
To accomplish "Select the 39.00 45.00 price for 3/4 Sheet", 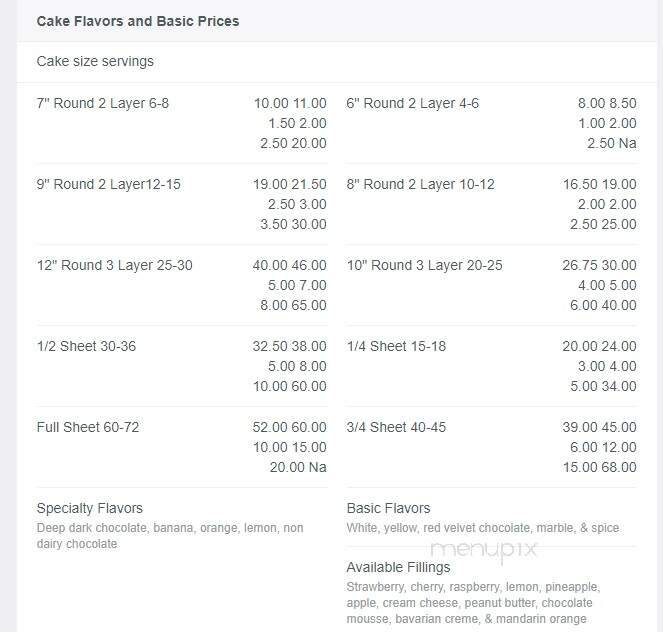I will [599, 427].
